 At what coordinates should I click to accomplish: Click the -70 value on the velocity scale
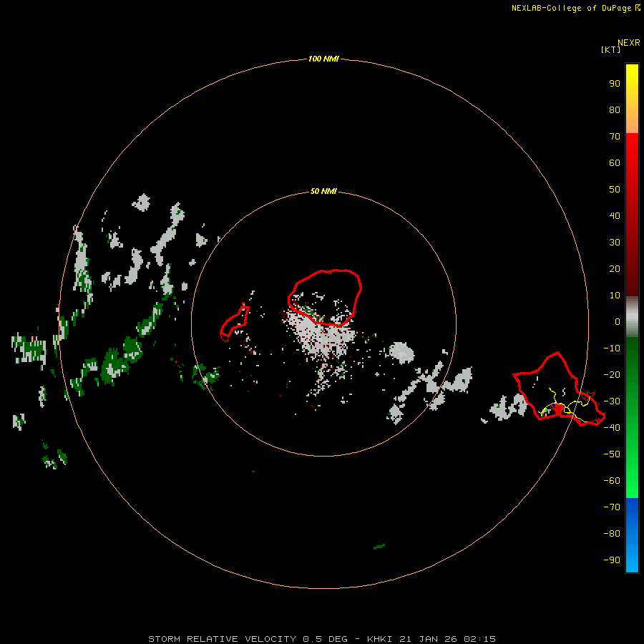612,507
